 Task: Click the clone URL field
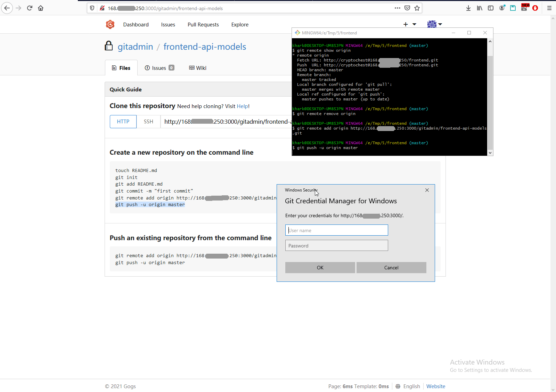[226, 122]
